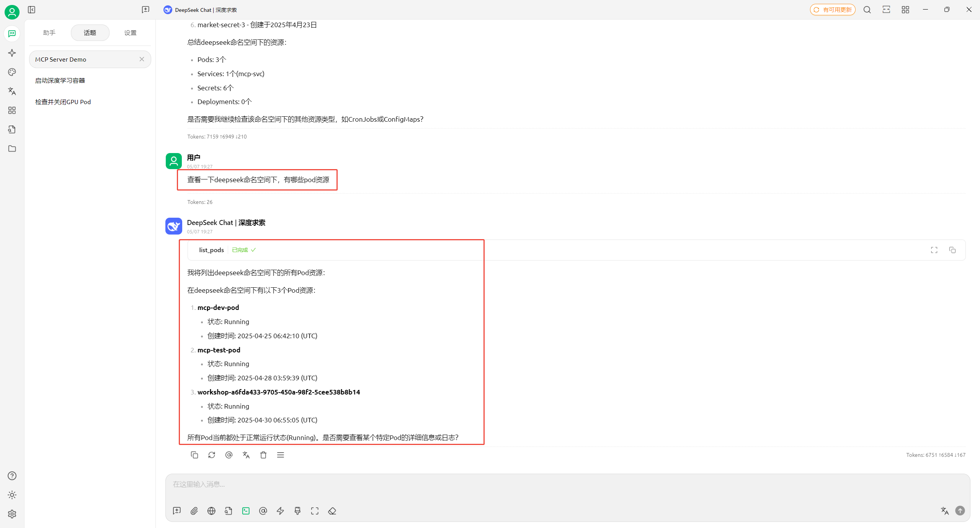This screenshot has width=980, height=528.
Task: Click the mcp-test-pod list item
Action: pos(219,350)
